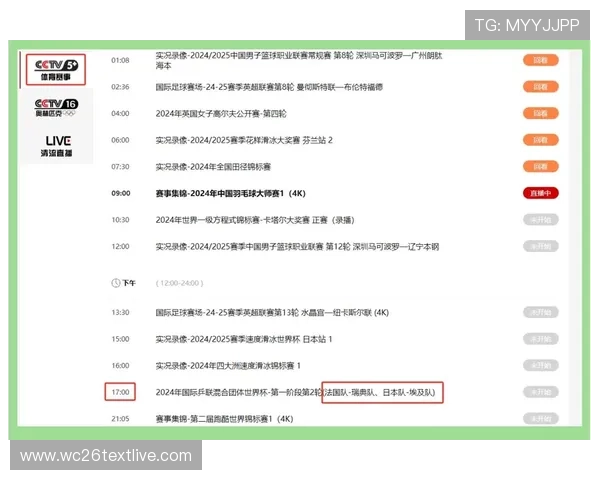Replay the 07:30 athletics championship program
Viewport: 600px width, 480px height.
pyautogui.click(x=541, y=167)
